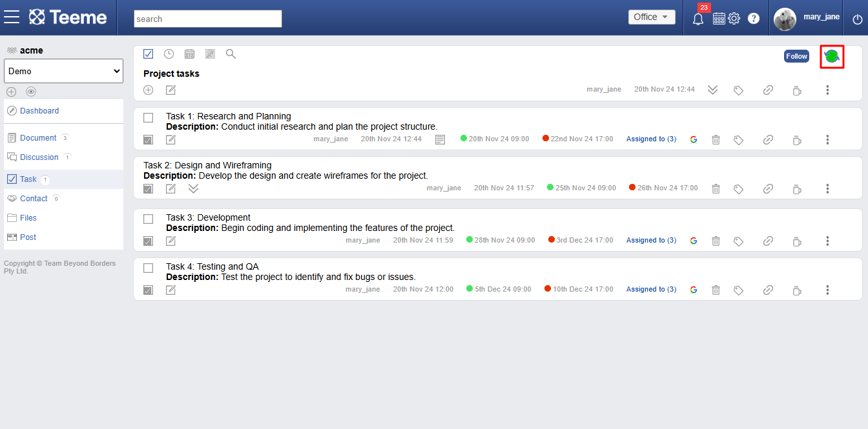
Task: Open the help question mark
Action: [754, 19]
